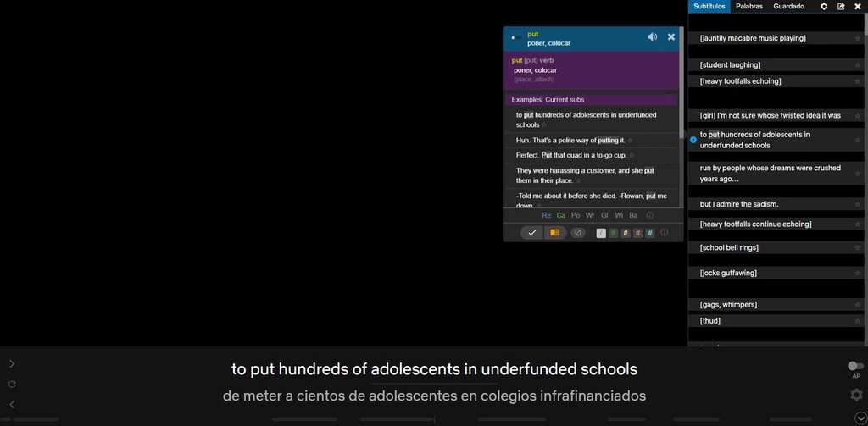Star the '[school bell rings]' subtitle line
Screen dimensions: 868x426
(x=857, y=248)
